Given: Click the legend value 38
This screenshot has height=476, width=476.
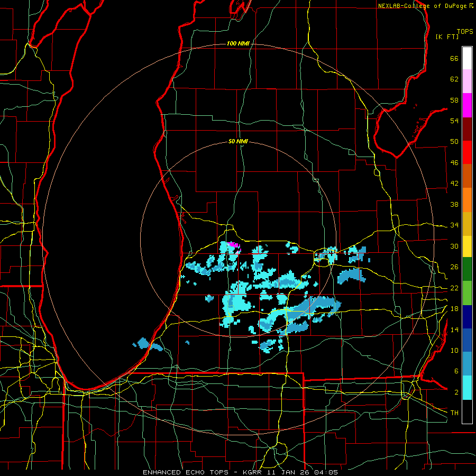Looking at the screenshot, I should point(454,204).
